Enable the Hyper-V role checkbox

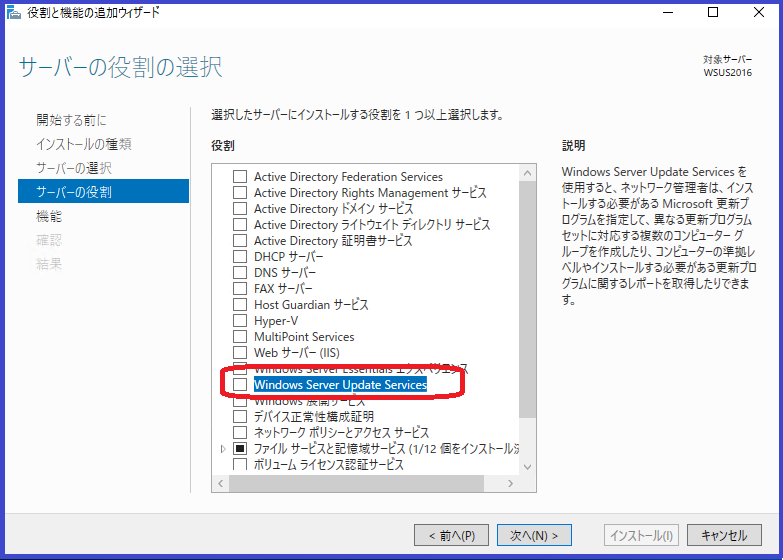point(240,320)
